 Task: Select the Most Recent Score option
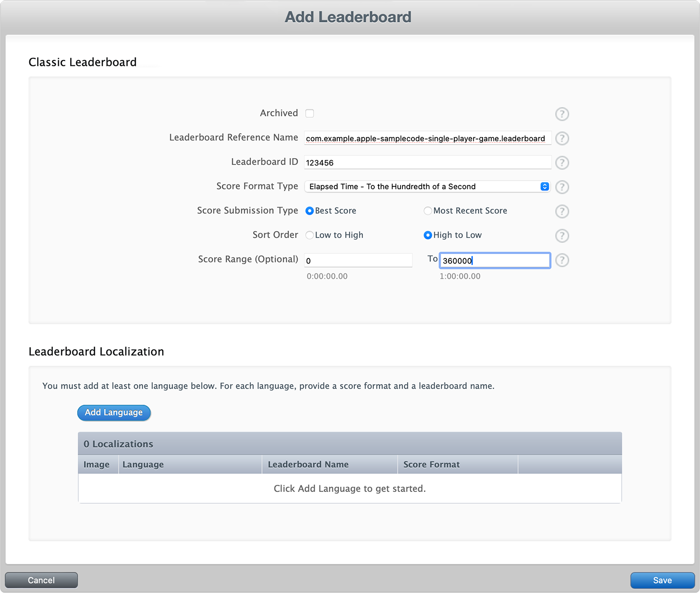(428, 211)
